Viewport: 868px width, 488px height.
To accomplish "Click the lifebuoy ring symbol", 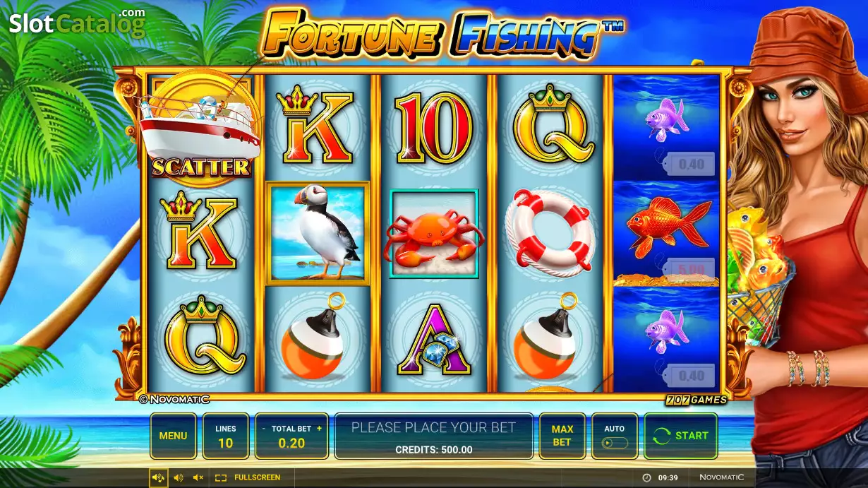I will (550, 233).
